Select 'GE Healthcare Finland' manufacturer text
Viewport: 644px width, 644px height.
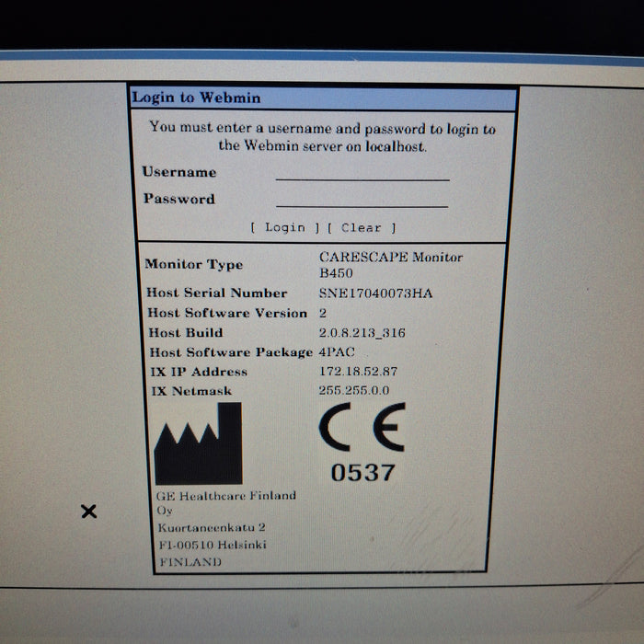pos(226,496)
